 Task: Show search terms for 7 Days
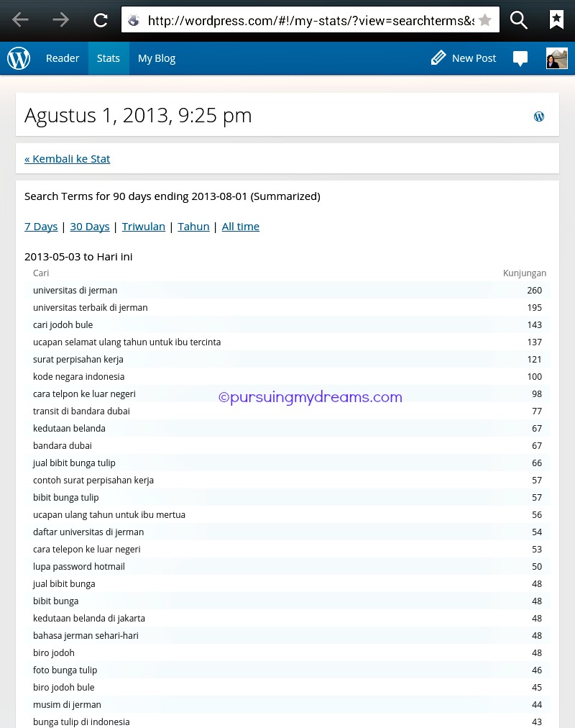[x=41, y=227]
